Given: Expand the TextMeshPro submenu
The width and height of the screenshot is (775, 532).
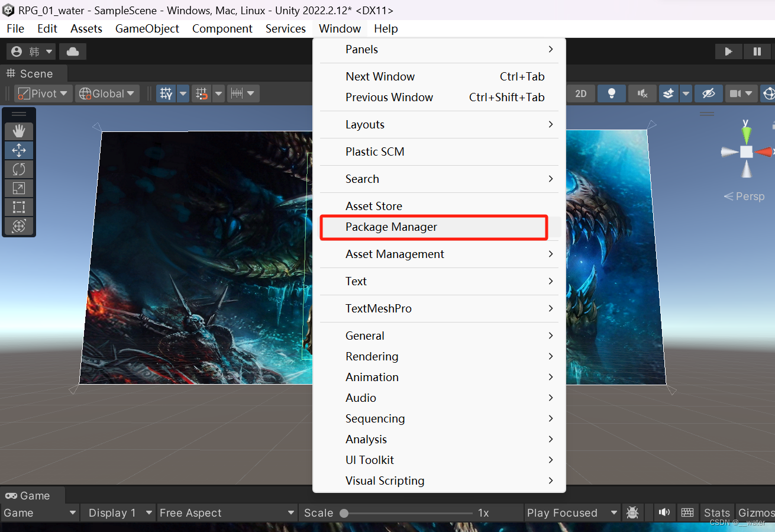Looking at the screenshot, I should [x=439, y=308].
